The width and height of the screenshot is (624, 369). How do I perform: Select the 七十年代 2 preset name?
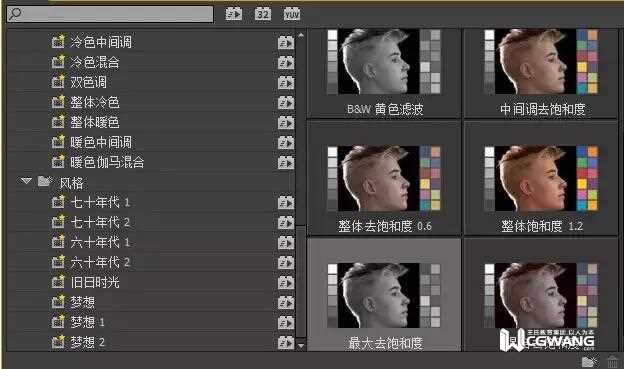(100, 222)
